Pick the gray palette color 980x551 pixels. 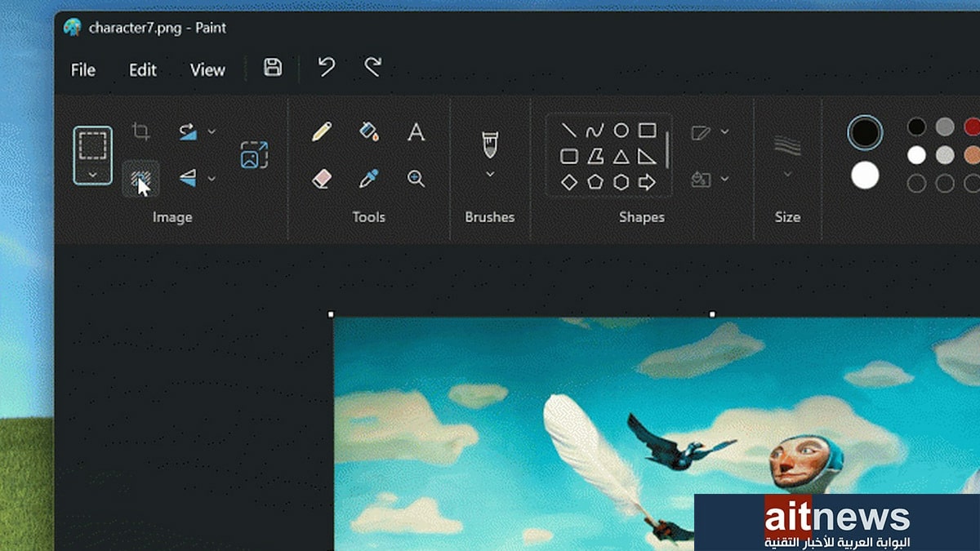click(x=945, y=127)
